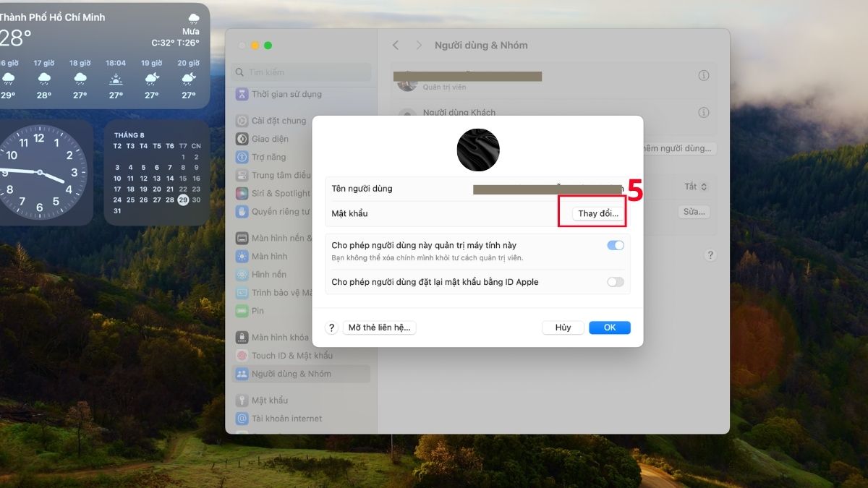Click the 18:04 sunset forecast entry
868x488 pixels.
116,80
